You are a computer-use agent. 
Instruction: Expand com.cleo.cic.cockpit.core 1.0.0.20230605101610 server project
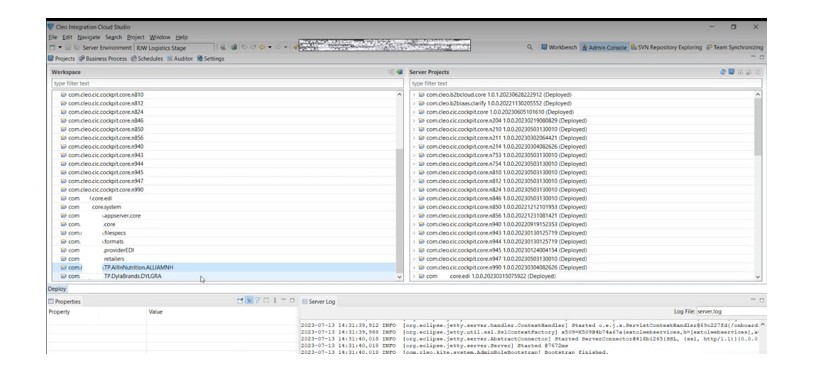(x=414, y=112)
